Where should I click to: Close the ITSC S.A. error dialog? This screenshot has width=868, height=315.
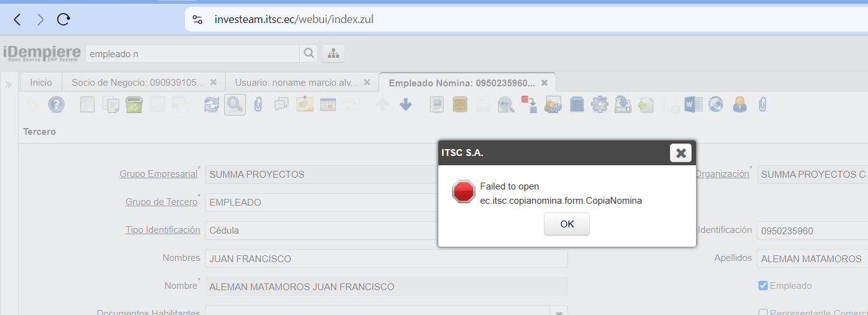680,153
